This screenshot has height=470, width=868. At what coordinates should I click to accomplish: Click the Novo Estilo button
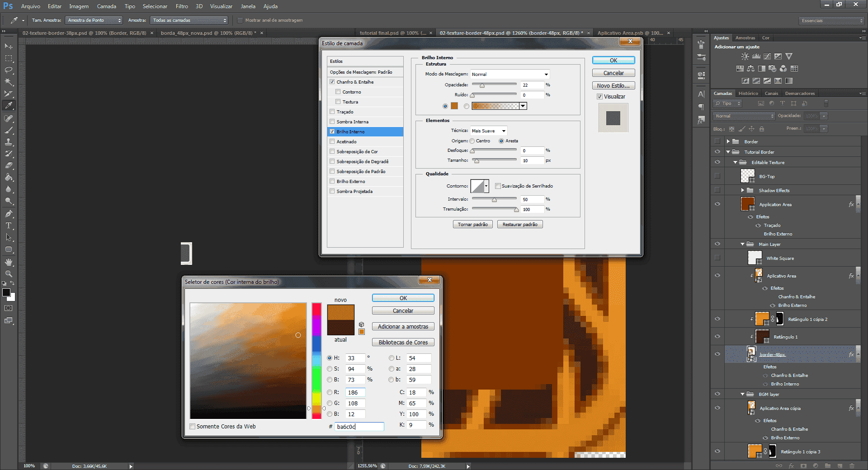613,86
